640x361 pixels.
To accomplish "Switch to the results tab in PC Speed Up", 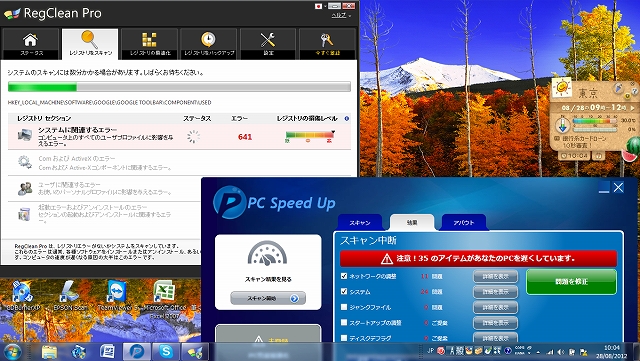I will 411,223.
